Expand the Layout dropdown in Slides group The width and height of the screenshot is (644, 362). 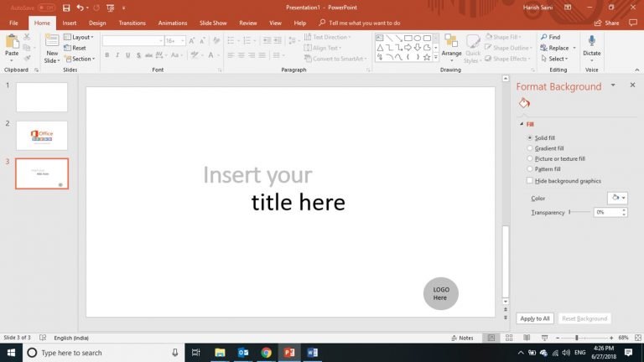point(81,38)
